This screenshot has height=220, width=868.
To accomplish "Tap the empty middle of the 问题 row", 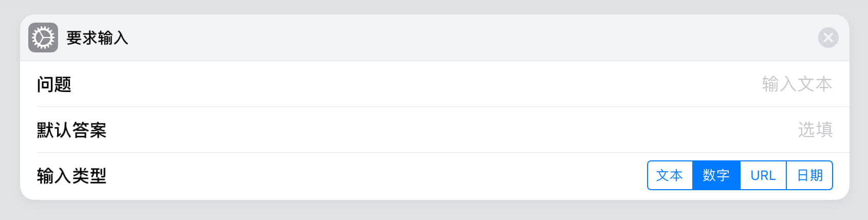I will coord(411,84).
